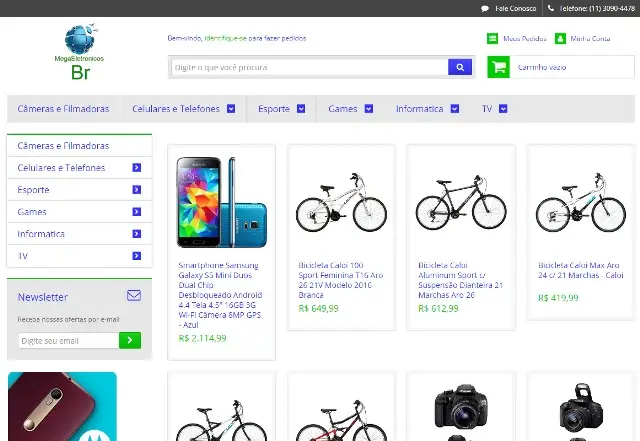Viewport: 640px width, 441px height.
Task: Expand Games dropdown arrow in top navigation
Action: [369, 109]
